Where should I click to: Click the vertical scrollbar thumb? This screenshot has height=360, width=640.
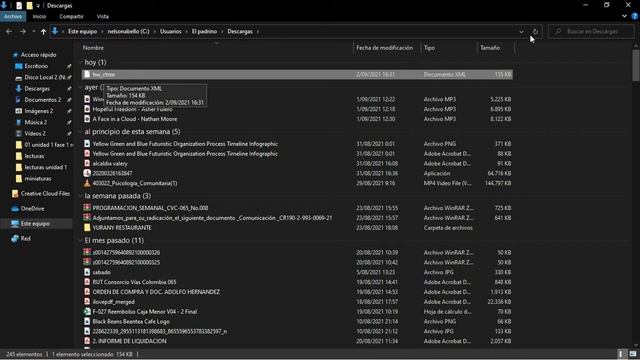pos(636,65)
